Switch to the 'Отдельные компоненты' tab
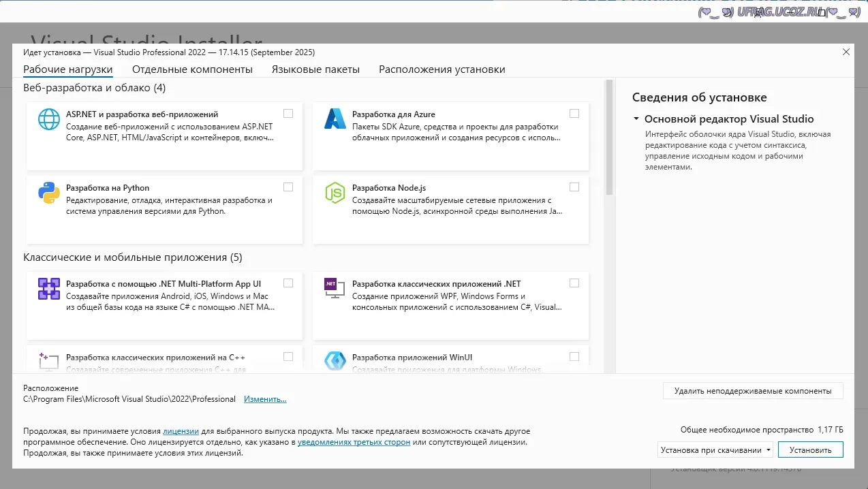This screenshot has height=489, width=868. coord(192,69)
